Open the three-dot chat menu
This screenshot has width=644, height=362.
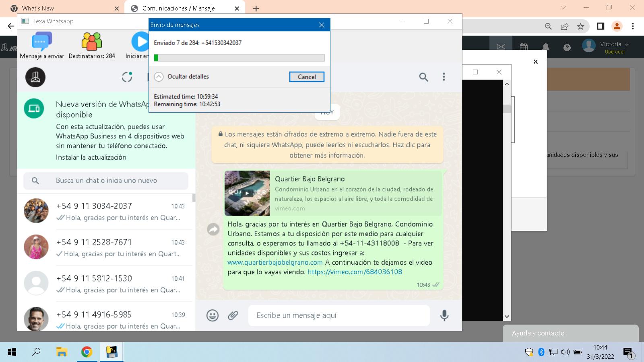coord(444,77)
